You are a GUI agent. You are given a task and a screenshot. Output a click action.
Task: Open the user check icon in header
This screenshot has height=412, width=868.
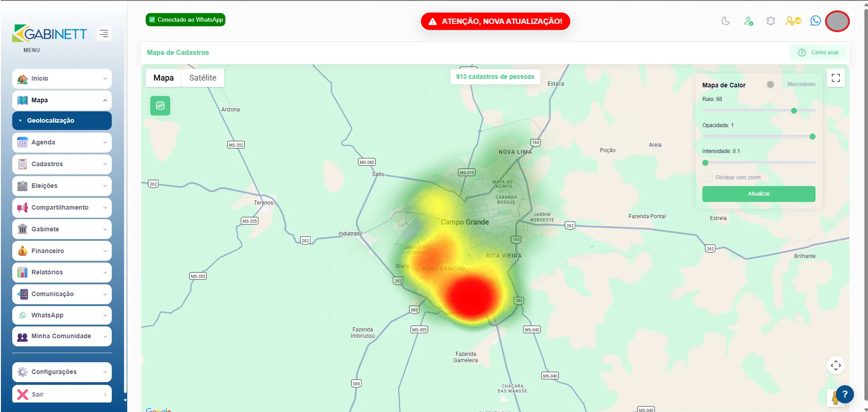click(749, 21)
